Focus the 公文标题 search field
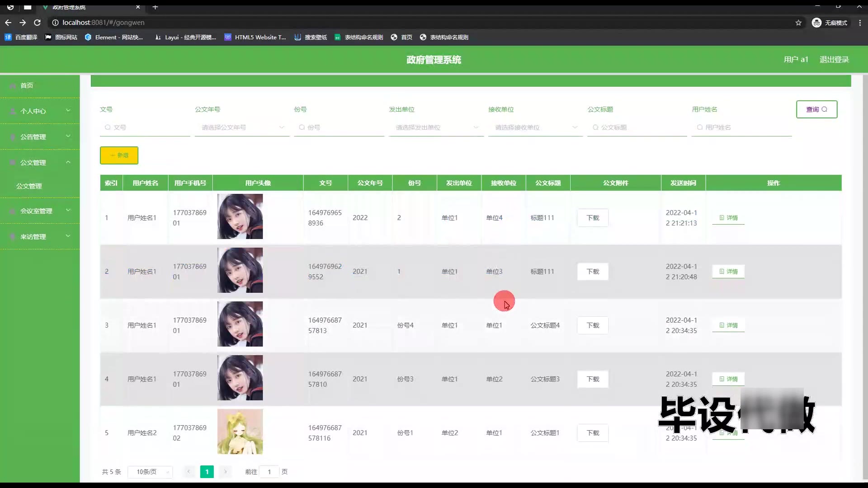The width and height of the screenshot is (868, 488). pyautogui.click(x=637, y=127)
